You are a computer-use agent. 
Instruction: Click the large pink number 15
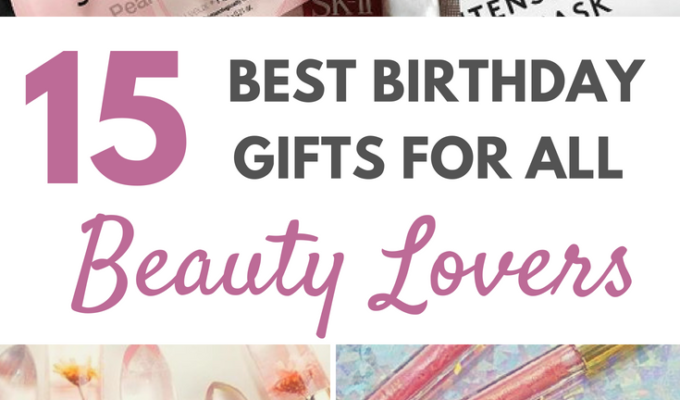tap(106, 117)
